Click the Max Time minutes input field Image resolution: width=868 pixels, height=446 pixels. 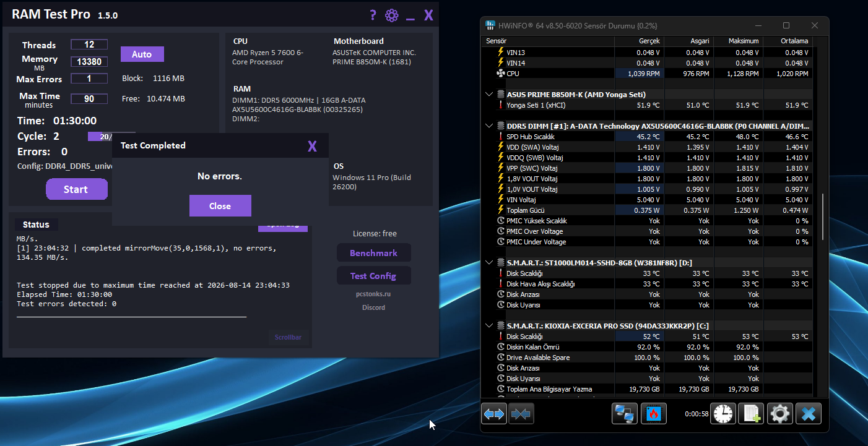pos(89,99)
